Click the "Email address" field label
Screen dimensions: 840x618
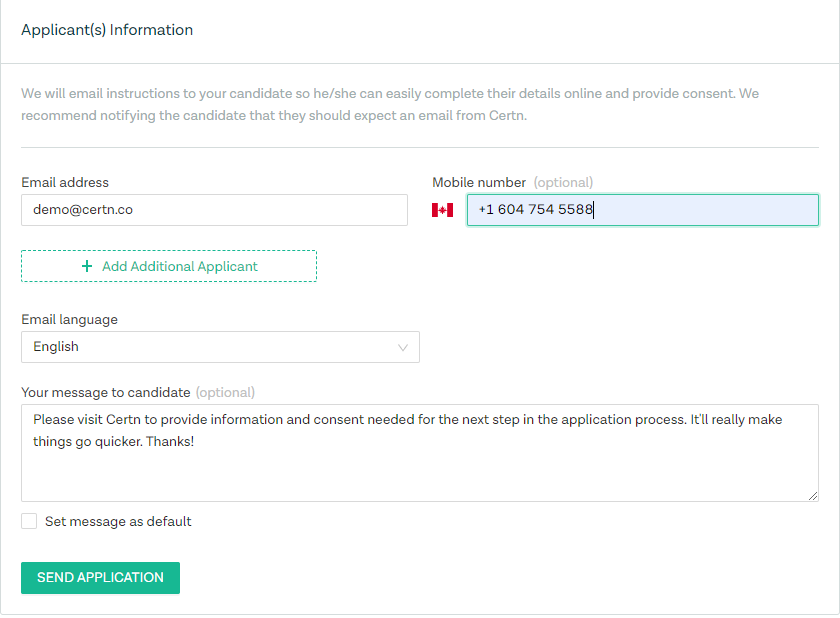[65, 182]
